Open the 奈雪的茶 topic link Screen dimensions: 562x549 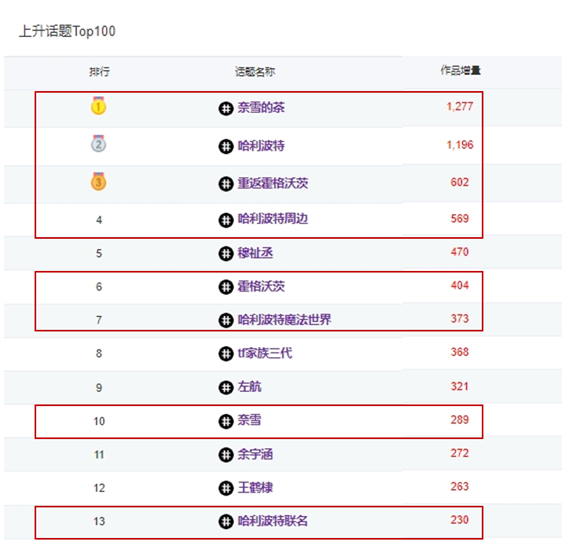(261, 108)
